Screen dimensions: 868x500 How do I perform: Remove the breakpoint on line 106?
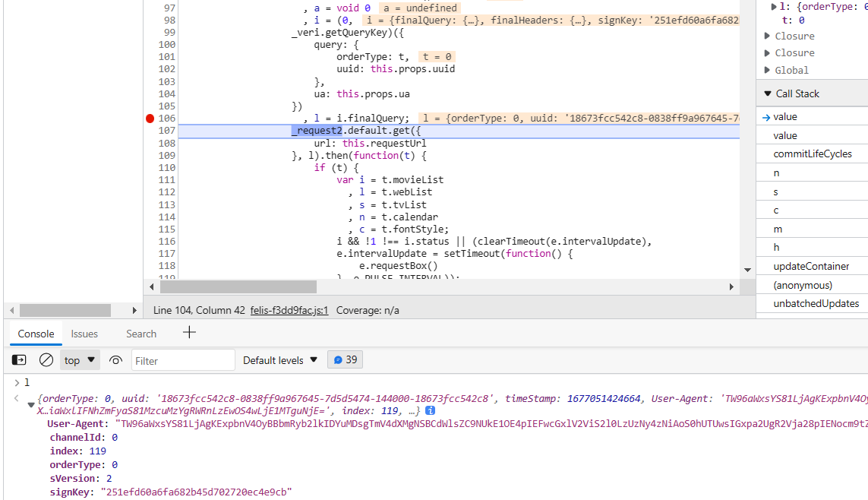click(x=150, y=119)
